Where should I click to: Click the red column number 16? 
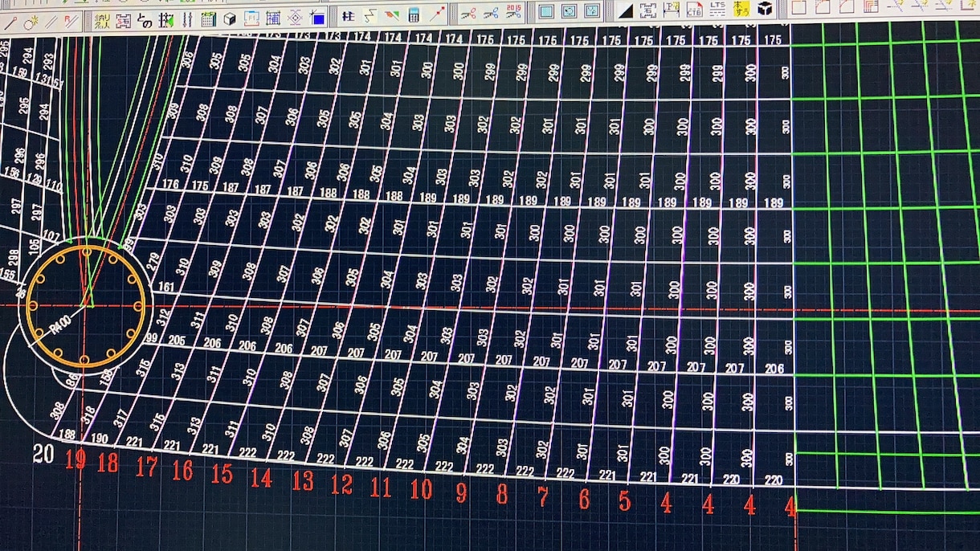tap(182, 471)
